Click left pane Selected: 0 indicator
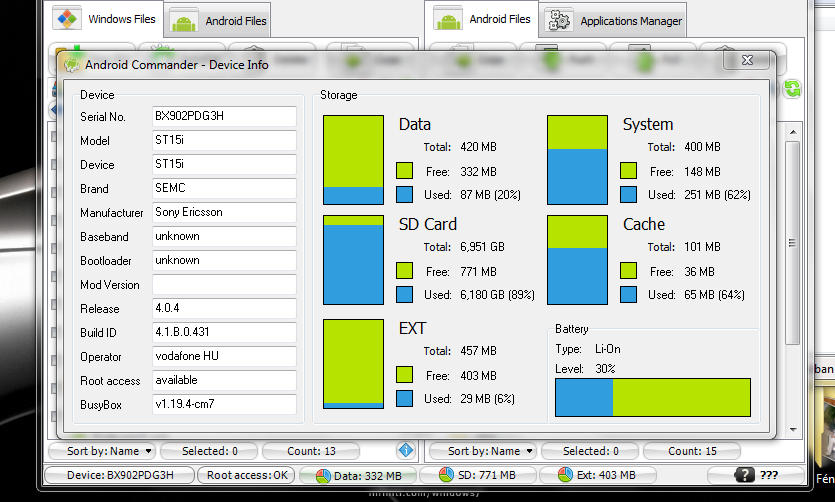Viewport: 835px width, 502px height. tap(209, 451)
